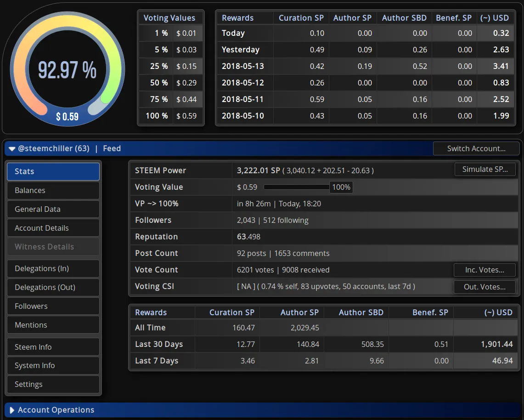
Task: Click the Reputation value 63.498
Action: pyautogui.click(x=248, y=237)
